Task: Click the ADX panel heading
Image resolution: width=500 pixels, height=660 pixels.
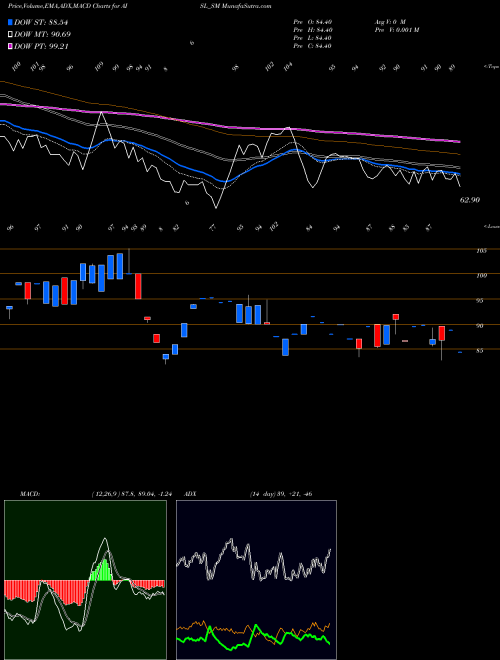Action: [x=190, y=494]
